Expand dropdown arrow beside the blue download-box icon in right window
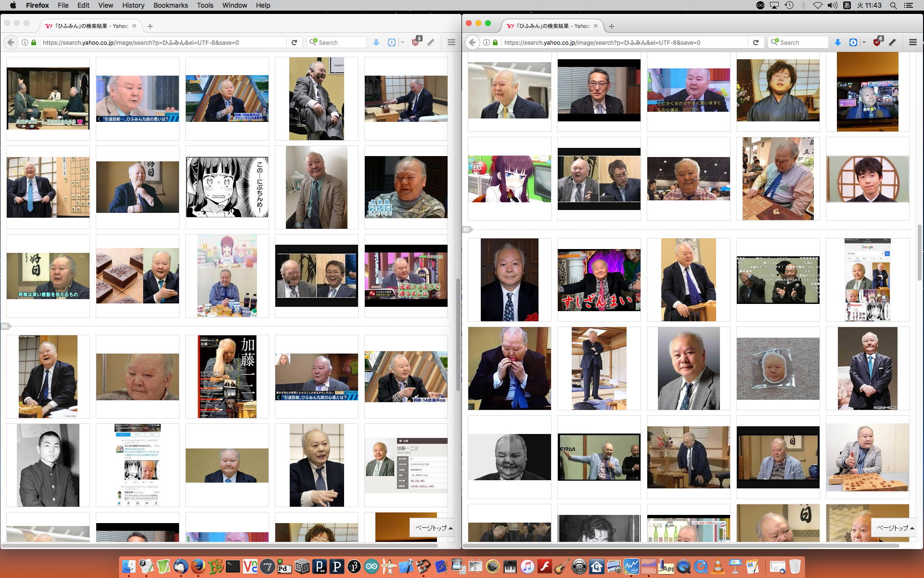Viewport: 924px width, 578px height. [x=864, y=42]
